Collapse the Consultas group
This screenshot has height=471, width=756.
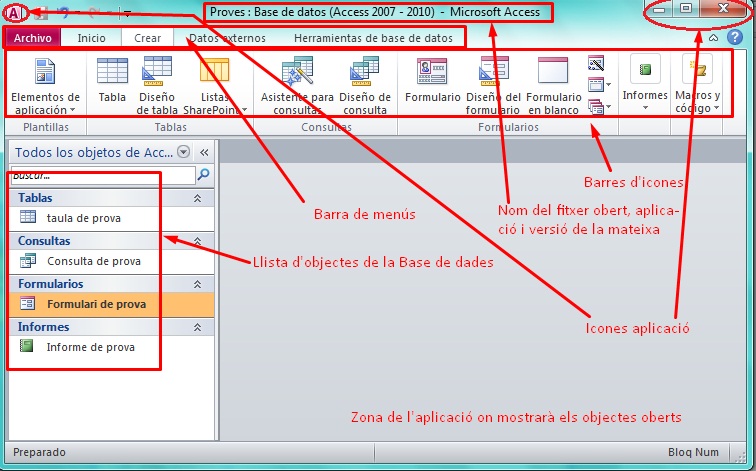[197, 241]
